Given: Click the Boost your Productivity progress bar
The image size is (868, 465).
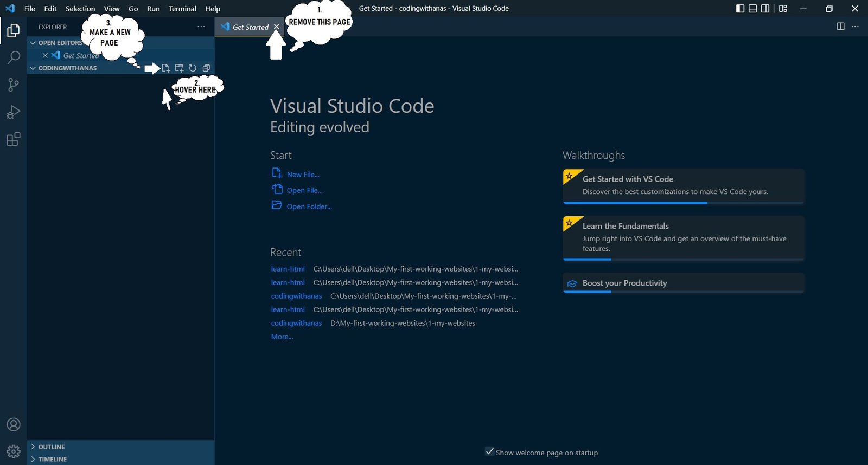Looking at the screenshot, I should tap(684, 292).
